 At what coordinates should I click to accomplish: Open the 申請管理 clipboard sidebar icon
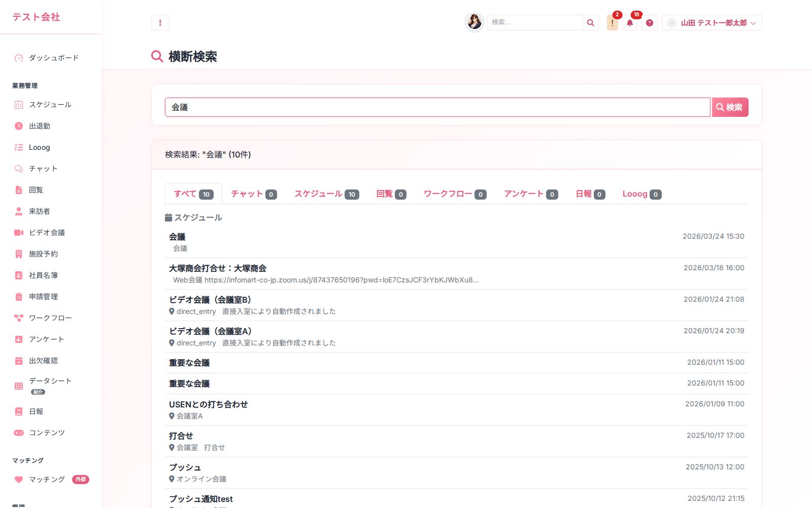click(x=19, y=297)
